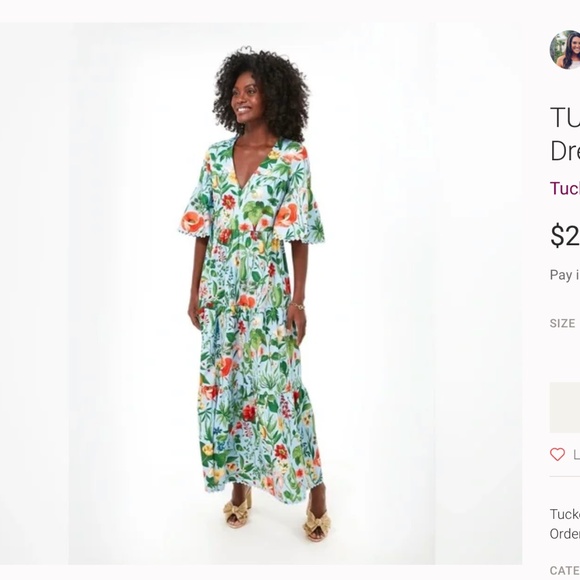This screenshot has width=580, height=580.
Task: Tap the heart icon to like listing
Action: (x=557, y=454)
